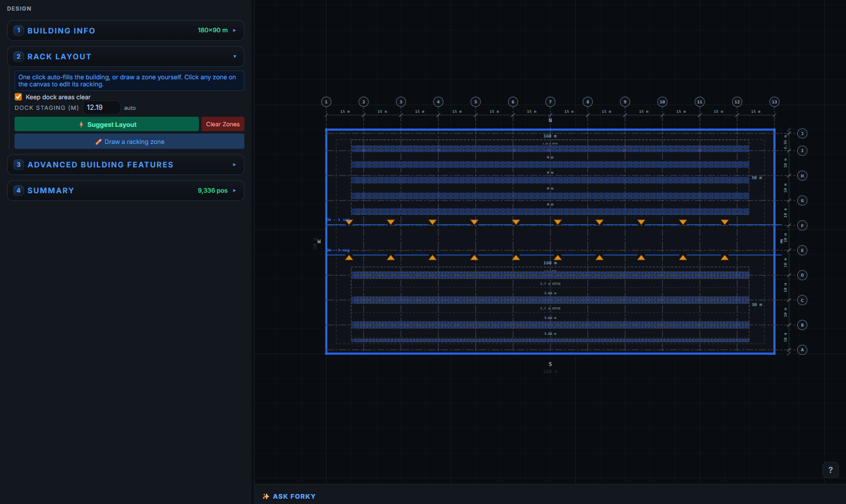Select grid row bubble B
Viewport: 846px width, 504px height.
point(803,325)
